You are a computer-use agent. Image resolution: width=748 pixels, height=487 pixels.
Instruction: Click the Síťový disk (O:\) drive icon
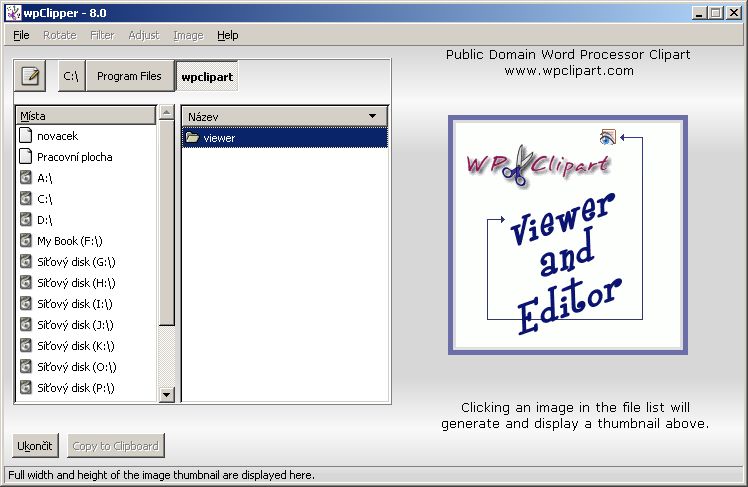click(x=26, y=367)
